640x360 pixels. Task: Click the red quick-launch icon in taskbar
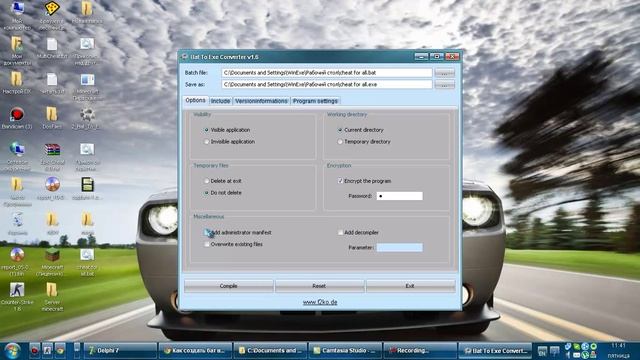pyautogui.click(x=35, y=350)
